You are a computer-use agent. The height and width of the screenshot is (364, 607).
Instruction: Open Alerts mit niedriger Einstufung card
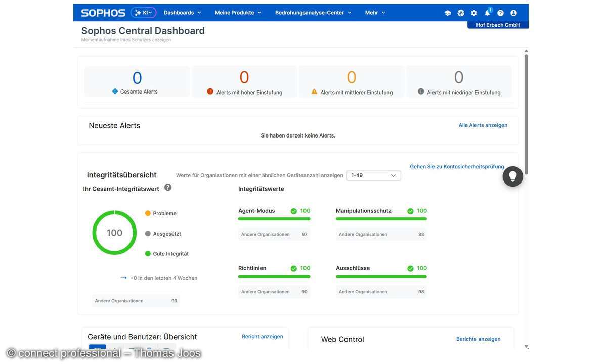tap(459, 81)
